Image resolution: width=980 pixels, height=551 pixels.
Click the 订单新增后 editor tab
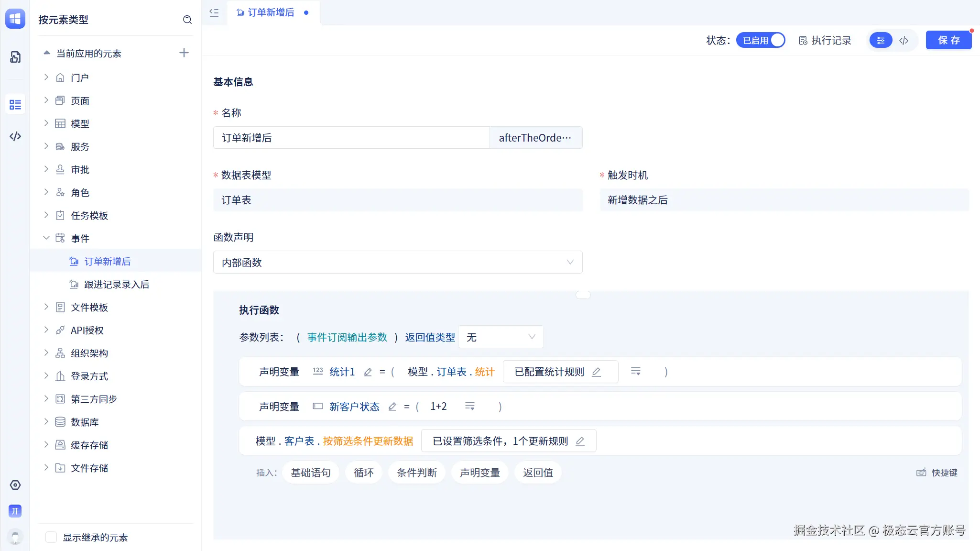pyautogui.click(x=271, y=13)
